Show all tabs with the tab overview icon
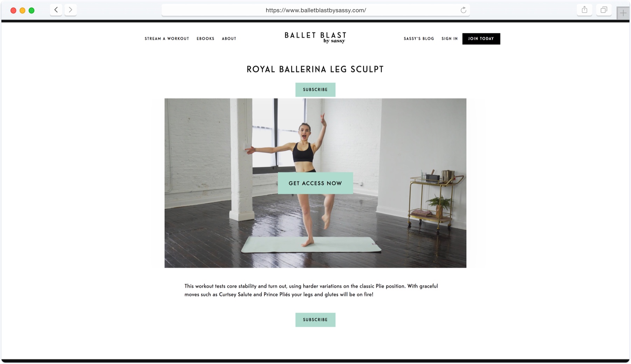Screen dimensions: 631x364 604,10
